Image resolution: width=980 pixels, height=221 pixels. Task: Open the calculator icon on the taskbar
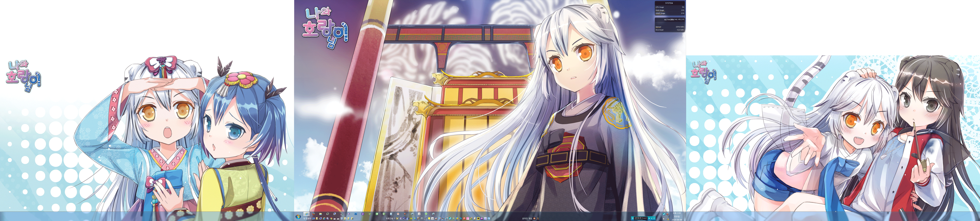(x=391, y=214)
